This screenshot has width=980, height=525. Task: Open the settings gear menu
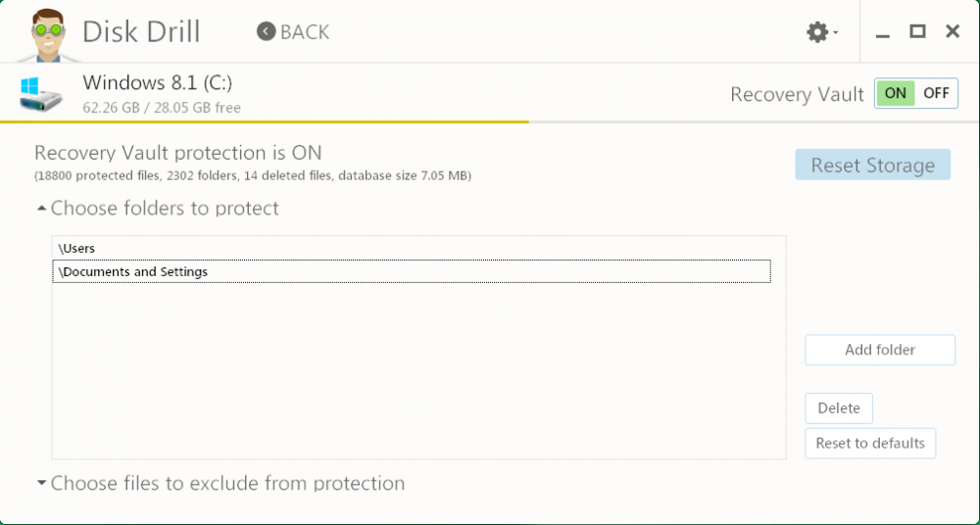point(816,32)
